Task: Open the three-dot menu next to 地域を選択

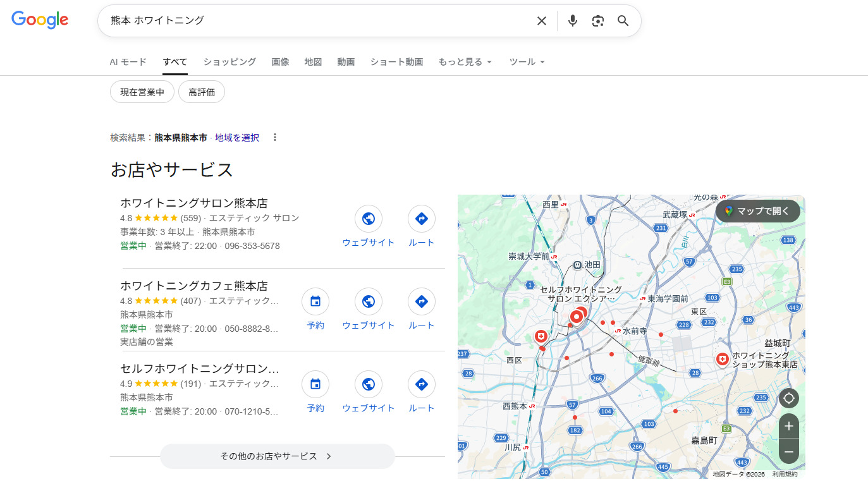Action: point(275,137)
